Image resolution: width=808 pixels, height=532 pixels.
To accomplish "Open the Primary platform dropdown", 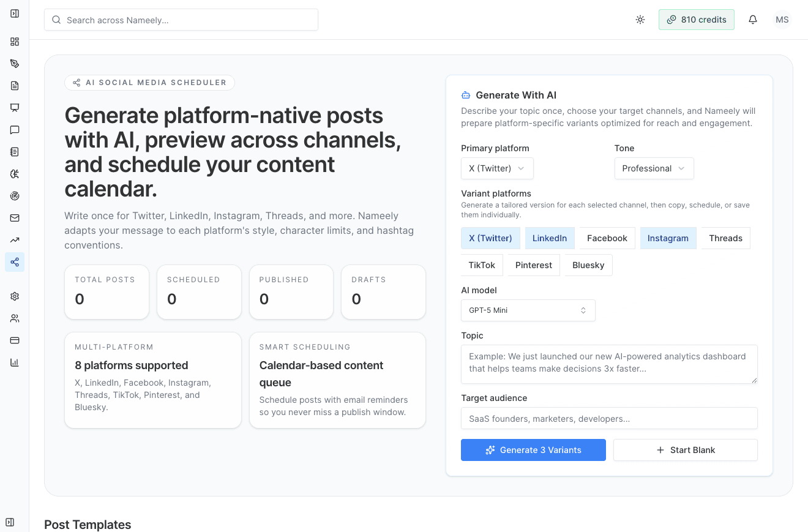I will [497, 168].
